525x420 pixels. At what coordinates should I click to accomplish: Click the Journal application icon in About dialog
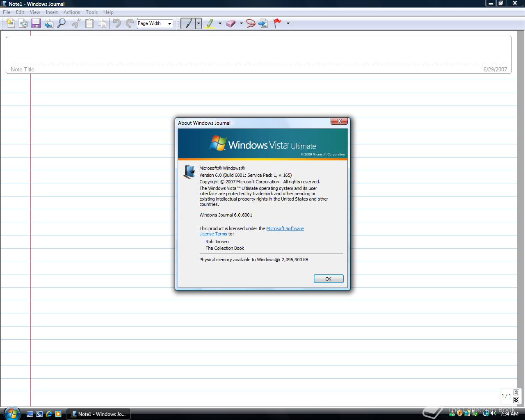pos(189,171)
